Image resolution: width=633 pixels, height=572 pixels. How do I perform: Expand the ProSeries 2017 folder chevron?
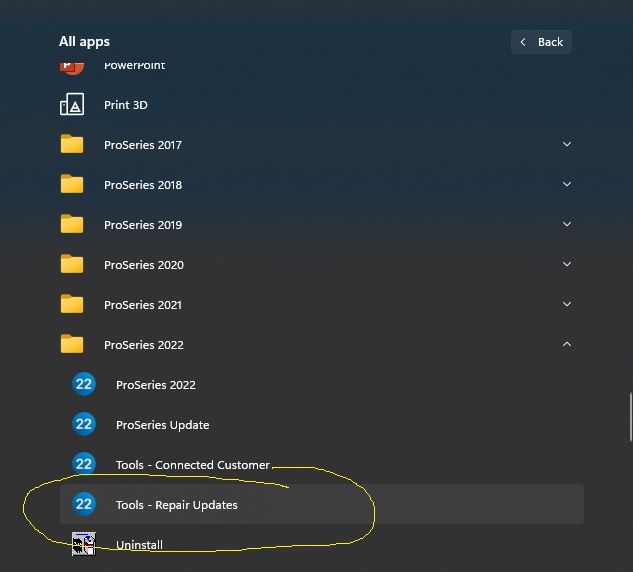[567, 145]
